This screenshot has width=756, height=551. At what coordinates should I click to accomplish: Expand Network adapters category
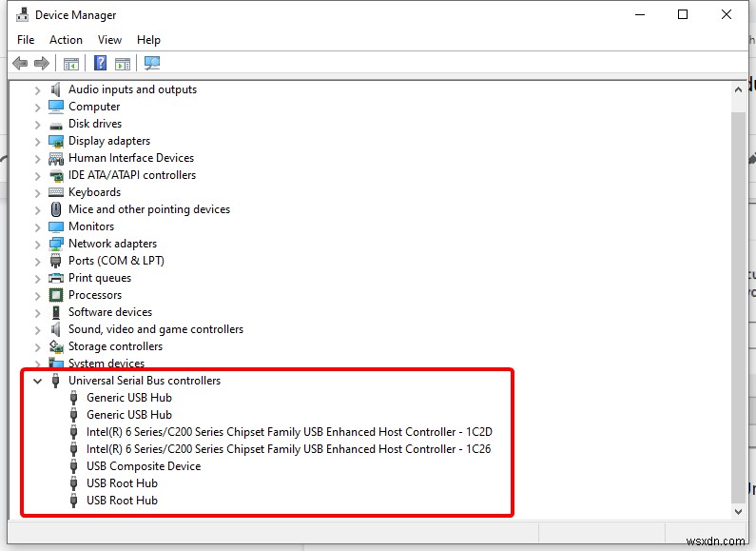coord(38,245)
